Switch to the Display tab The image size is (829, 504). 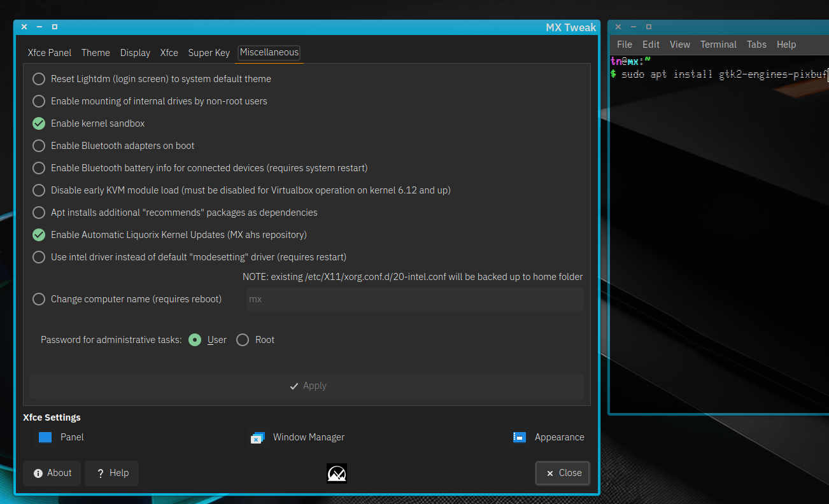pyautogui.click(x=135, y=53)
